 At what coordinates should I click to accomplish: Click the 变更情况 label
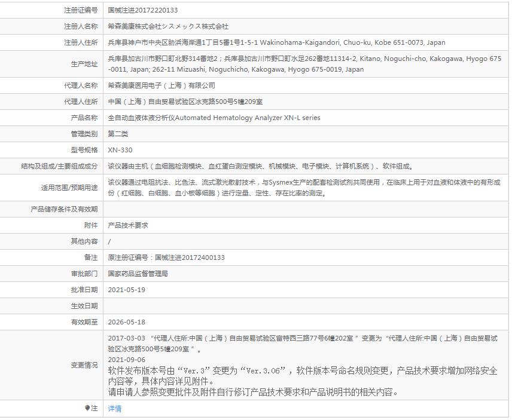point(84,365)
